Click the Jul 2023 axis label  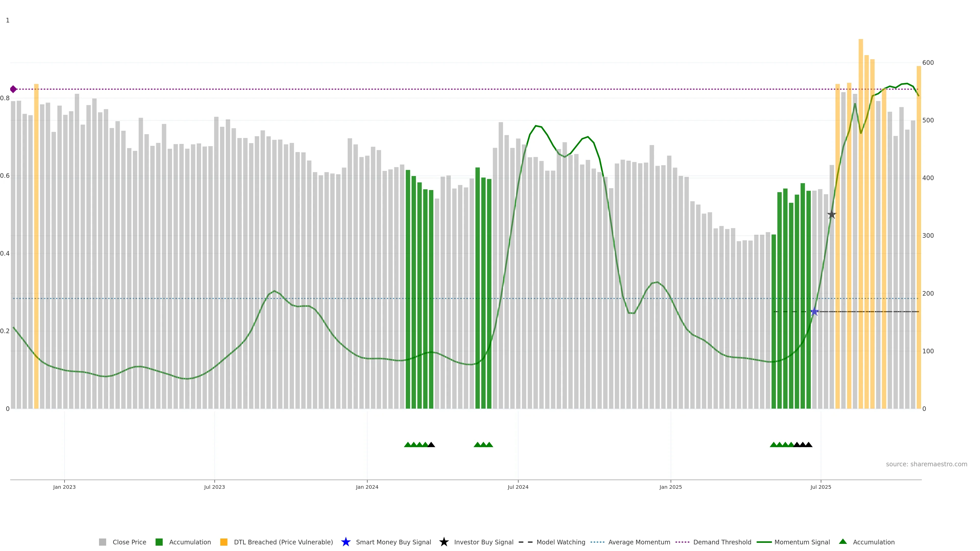[214, 487]
